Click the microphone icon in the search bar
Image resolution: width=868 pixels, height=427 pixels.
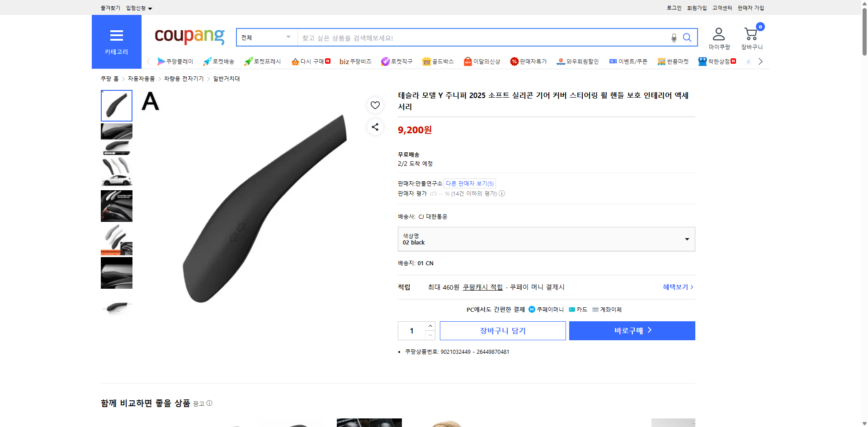[673, 38]
